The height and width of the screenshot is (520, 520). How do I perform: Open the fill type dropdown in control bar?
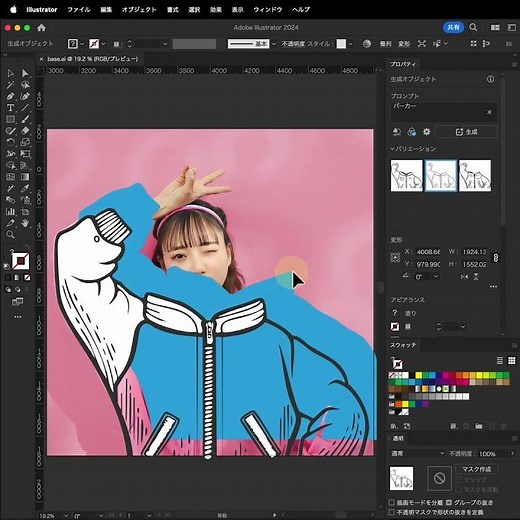[82, 44]
